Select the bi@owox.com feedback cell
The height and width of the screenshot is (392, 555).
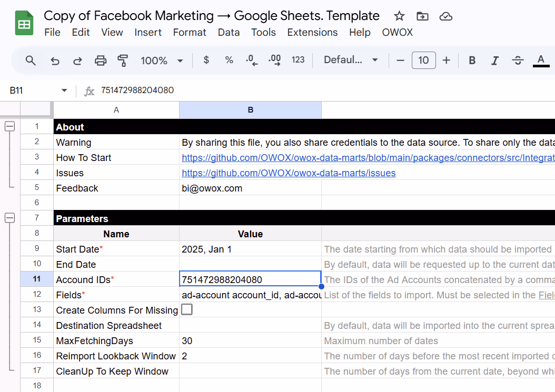coord(250,188)
